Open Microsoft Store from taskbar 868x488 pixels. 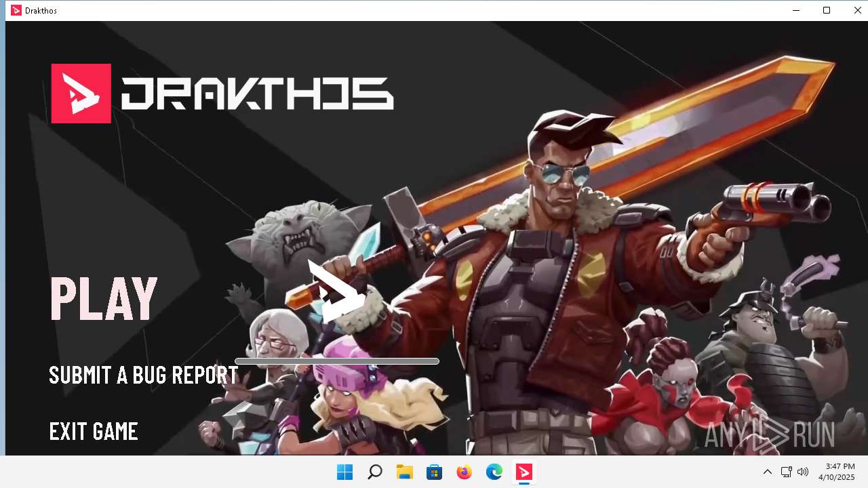point(435,472)
